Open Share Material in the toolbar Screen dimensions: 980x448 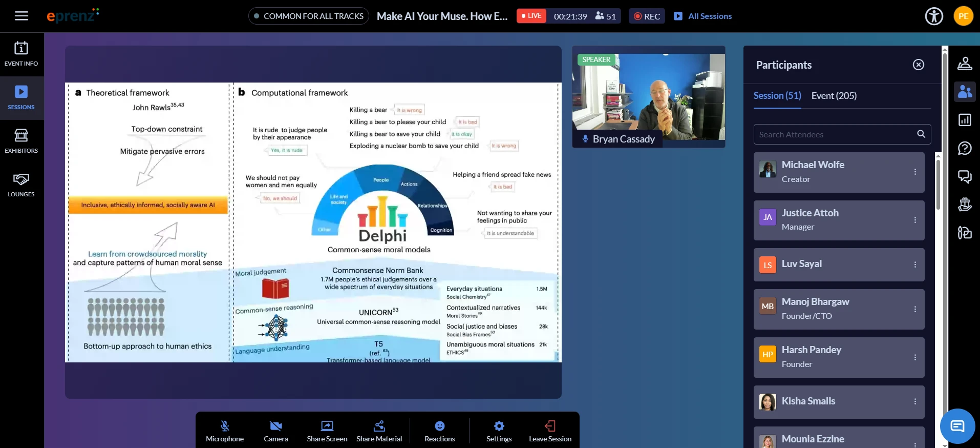pyautogui.click(x=379, y=431)
